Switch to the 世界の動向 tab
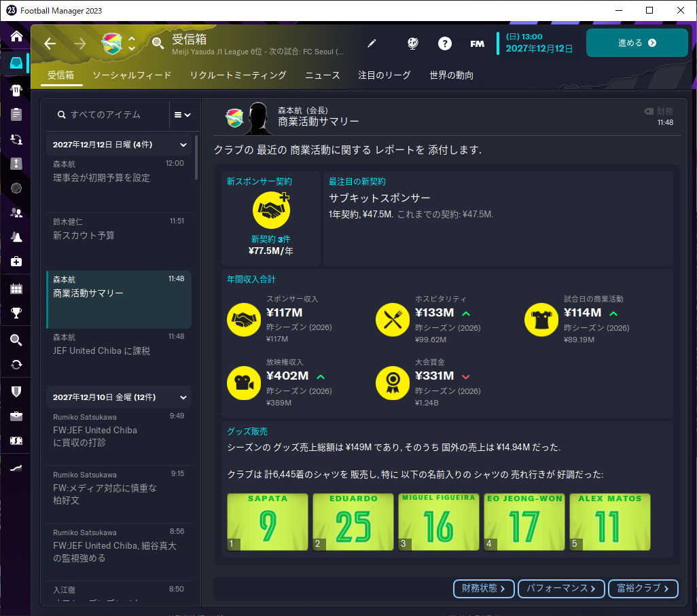 click(451, 75)
